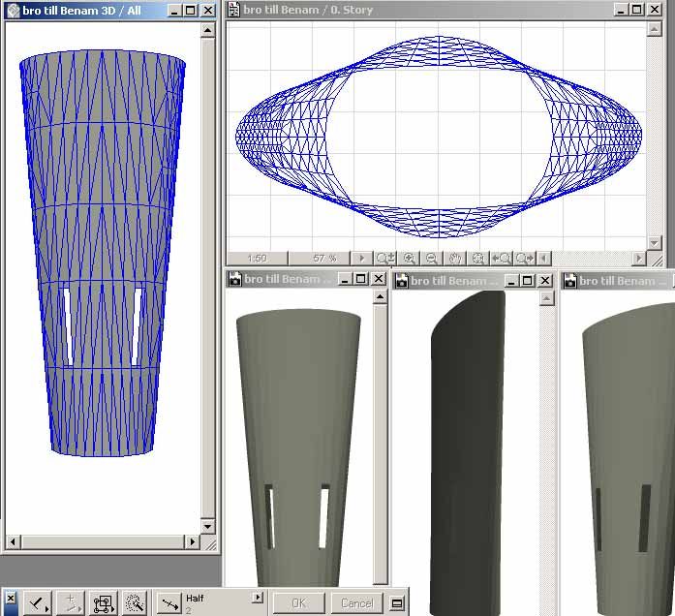This screenshot has width=675, height=616.
Task: Click the 1:50 scale field
Action: point(258,259)
